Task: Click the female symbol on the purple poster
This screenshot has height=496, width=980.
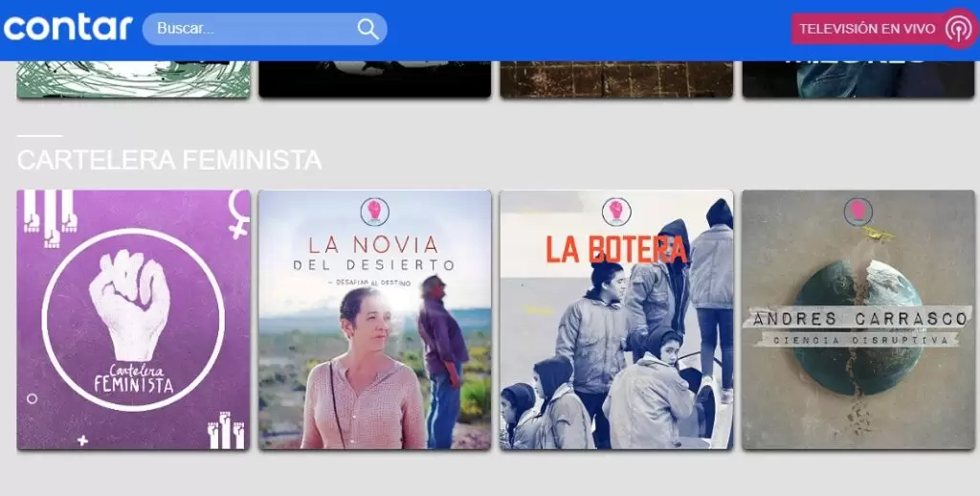Action: 238,213
